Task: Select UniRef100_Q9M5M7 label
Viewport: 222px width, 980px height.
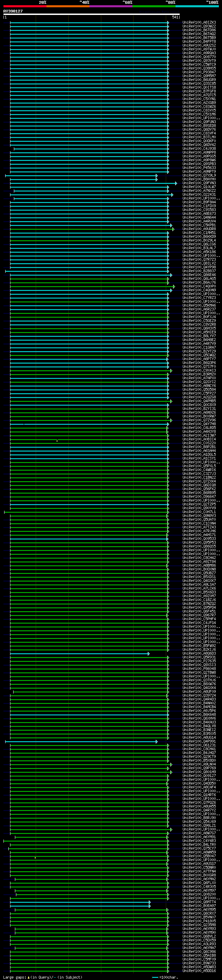Action: (199, 76)
